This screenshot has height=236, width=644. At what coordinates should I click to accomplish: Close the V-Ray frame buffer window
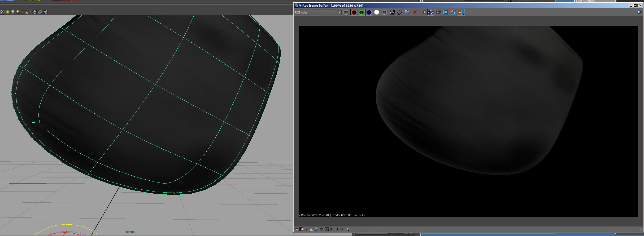point(640,5)
